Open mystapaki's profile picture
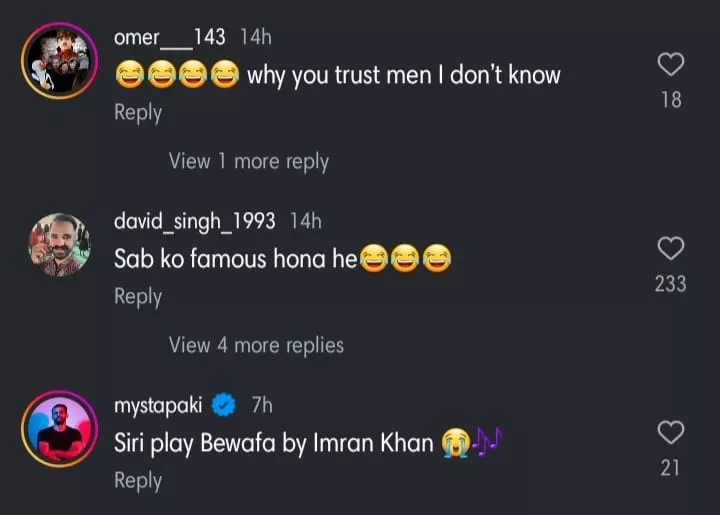Viewport: 720px width, 515px height. coord(59,428)
